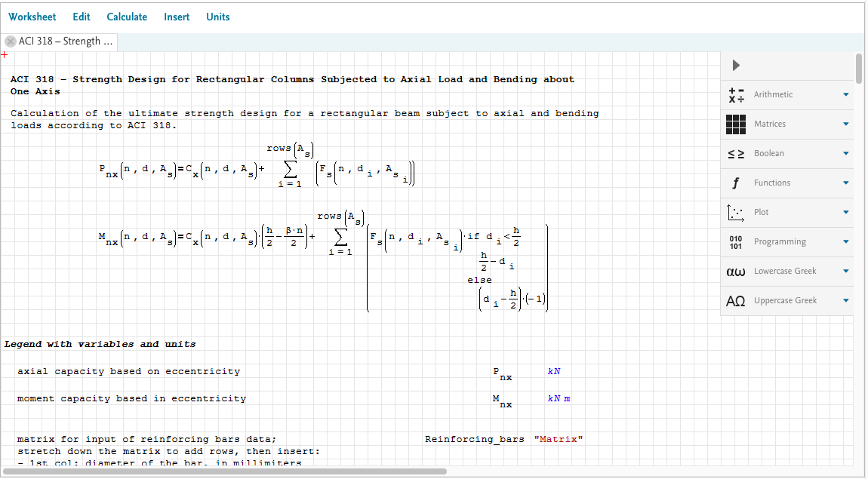Click the Lowercase Greek αω icon
The width and height of the screenshot is (868, 479).
click(736, 272)
